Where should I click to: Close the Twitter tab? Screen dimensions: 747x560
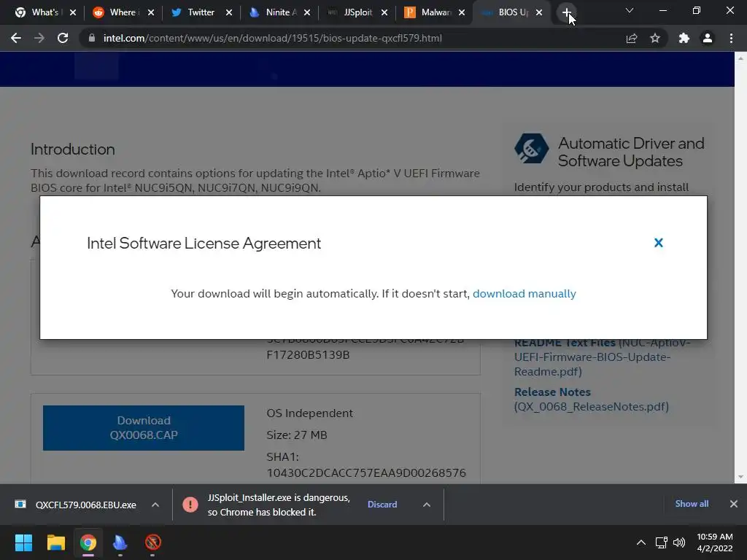[x=229, y=12]
